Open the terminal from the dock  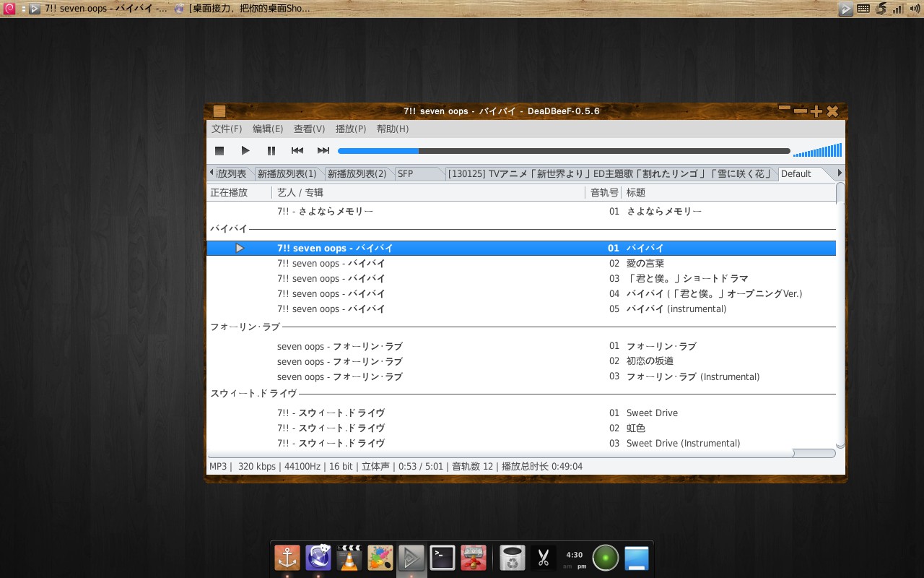[443, 558]
